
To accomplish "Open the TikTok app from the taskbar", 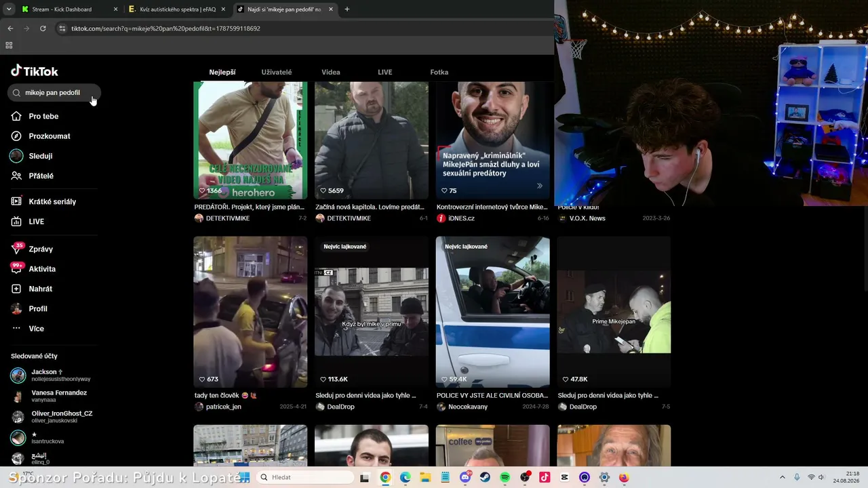I will (545, 477).
